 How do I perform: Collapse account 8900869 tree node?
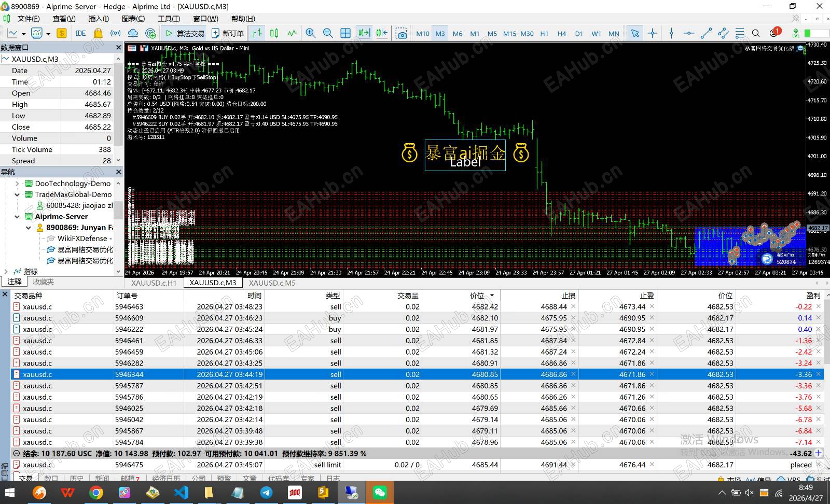point(29,227)
